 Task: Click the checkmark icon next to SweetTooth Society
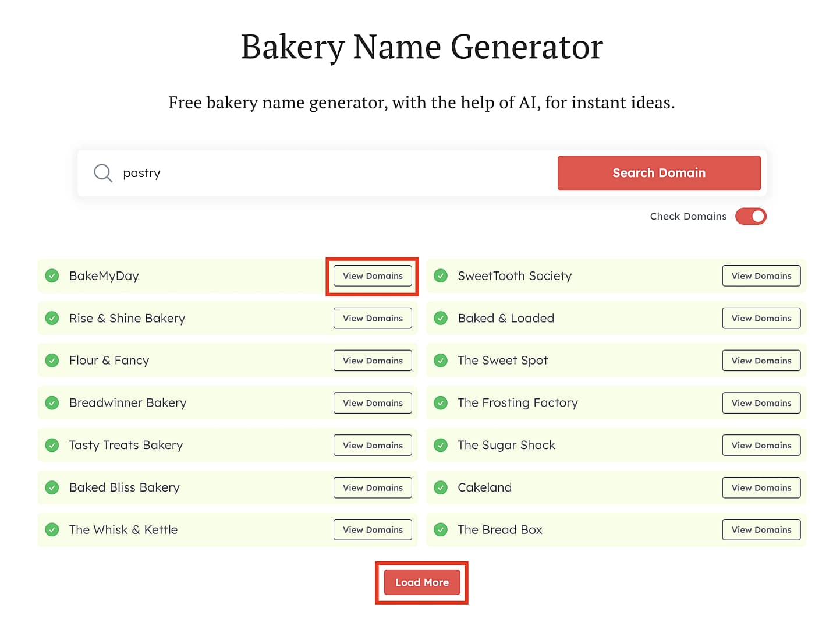click(x=441, y=275)
